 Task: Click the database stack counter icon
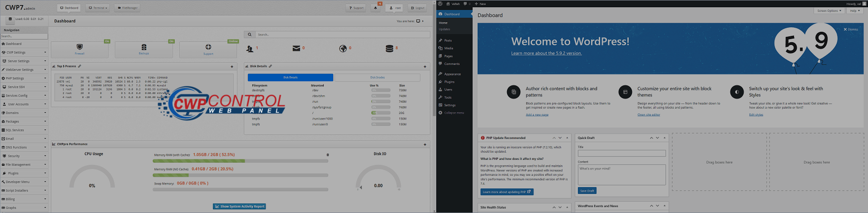pos(389,48)
